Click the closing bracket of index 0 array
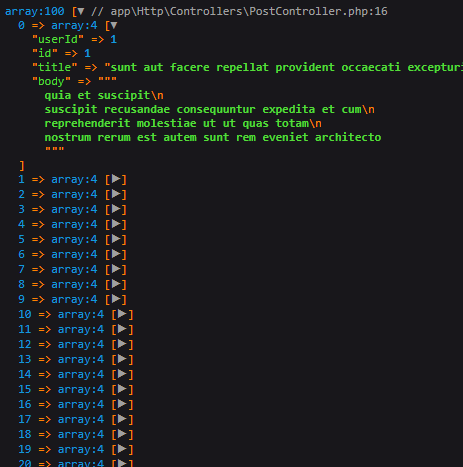This screenshot has height=467, width=463. point(22,166)
